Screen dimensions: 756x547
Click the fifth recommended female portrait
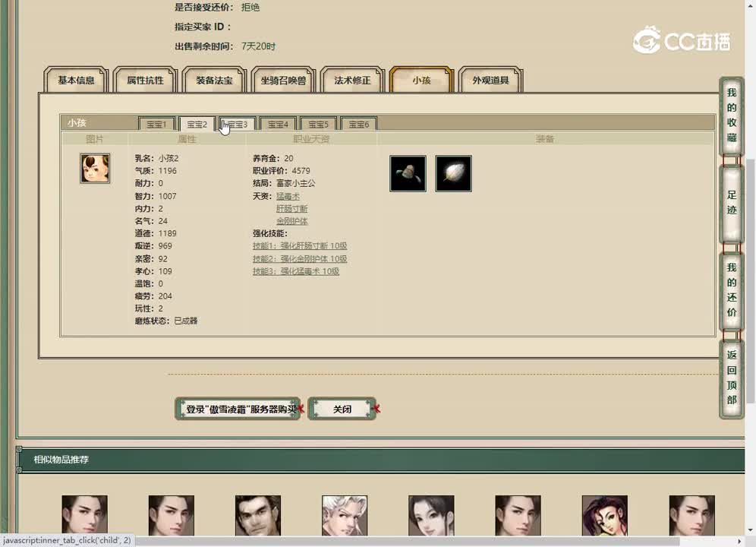click(x=431, y=516)
